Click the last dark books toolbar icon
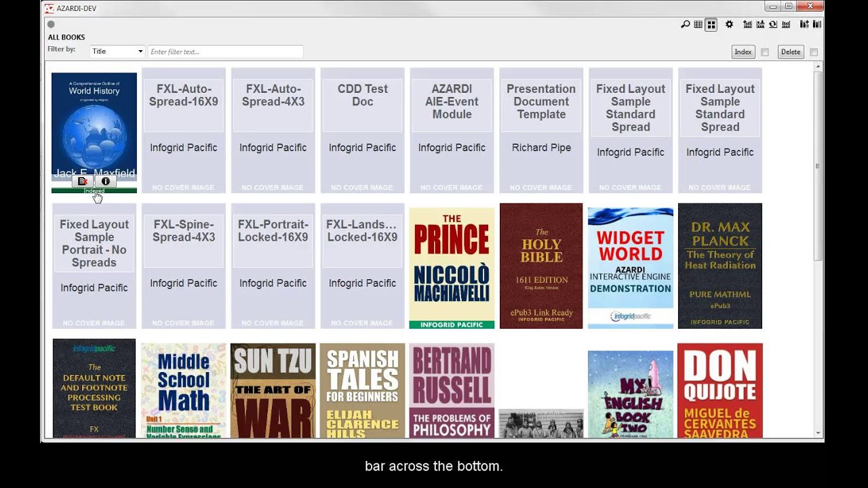868x488 pixels. tap(817, 24)
